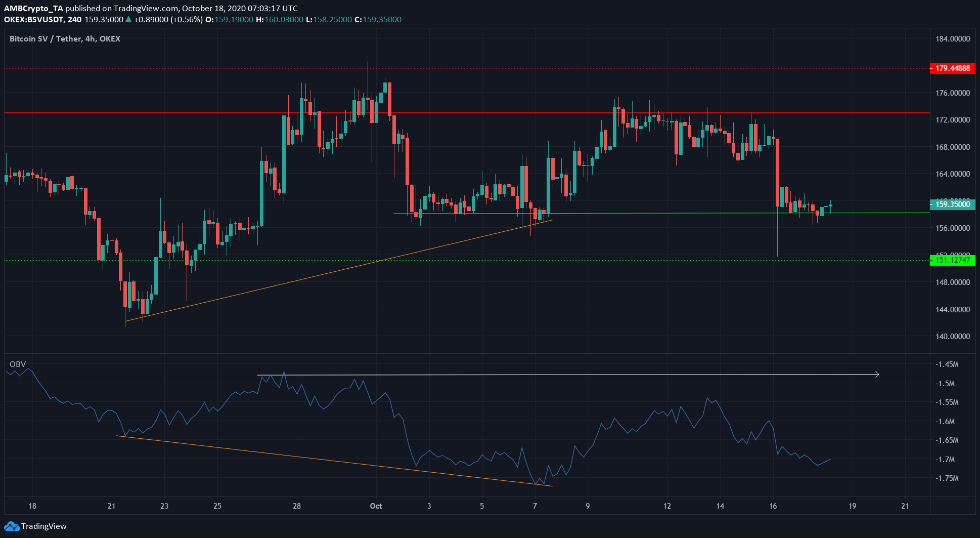Viewport: 980px width, 538px height.
Task: Click the AMBCrypto_TA author name
Action: (x=33, y=9)
